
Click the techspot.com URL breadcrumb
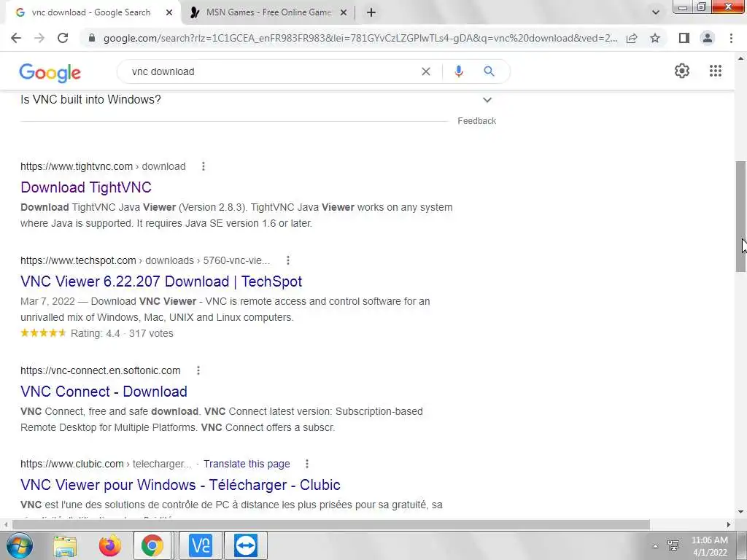click(145, 260)
